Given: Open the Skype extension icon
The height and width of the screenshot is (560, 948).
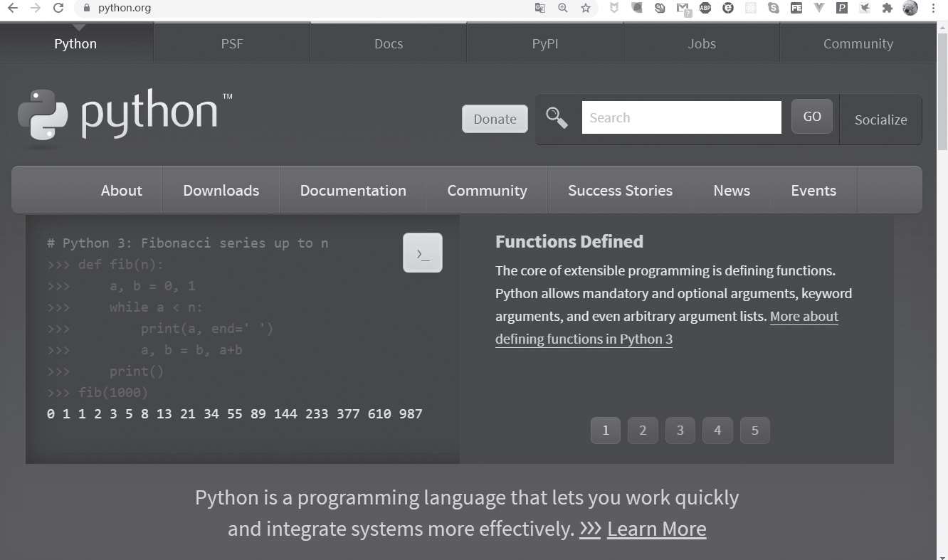Looking at the screenshot, I should (774, 9).
